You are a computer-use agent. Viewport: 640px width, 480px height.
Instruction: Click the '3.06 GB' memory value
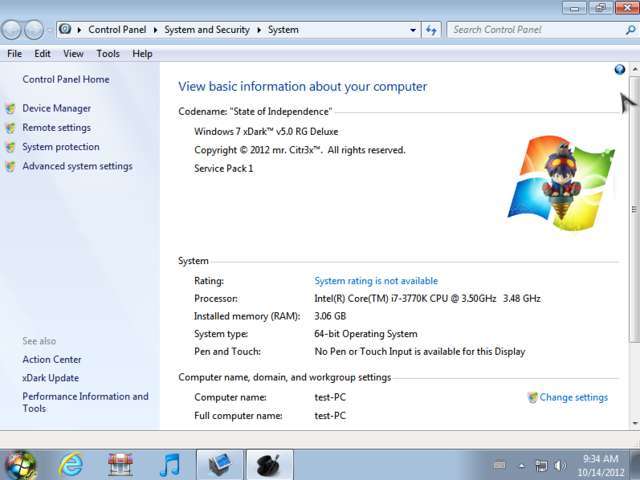[330, 316]
